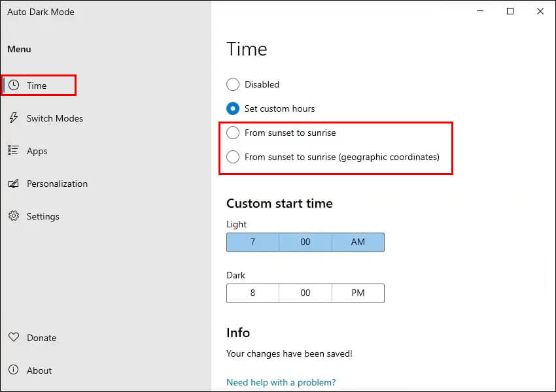
Task: Change Light start AM period
Action: click(358, 242)
